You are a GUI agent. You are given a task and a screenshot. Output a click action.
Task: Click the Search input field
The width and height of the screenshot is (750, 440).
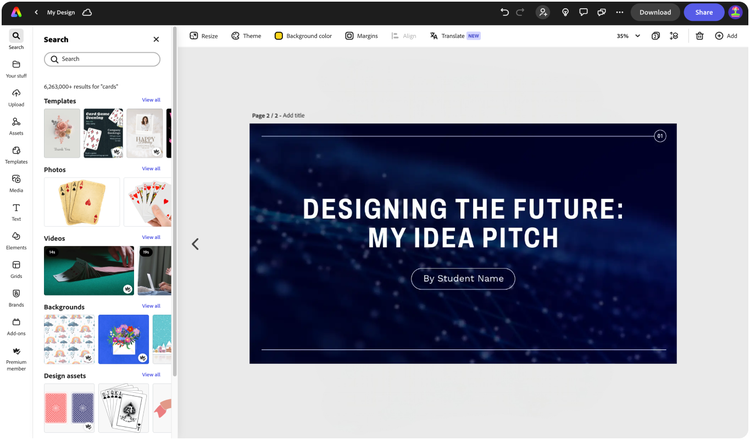point(102,59)
